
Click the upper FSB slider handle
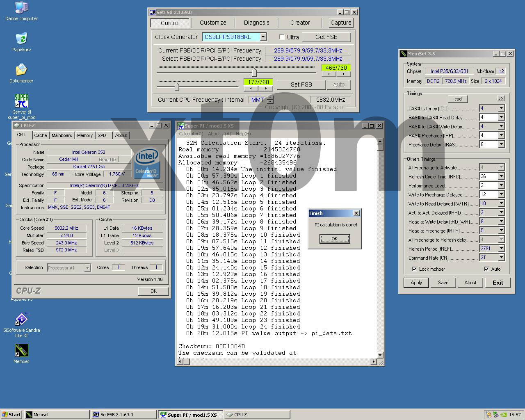pyautogui.click(x=254, y=72)
